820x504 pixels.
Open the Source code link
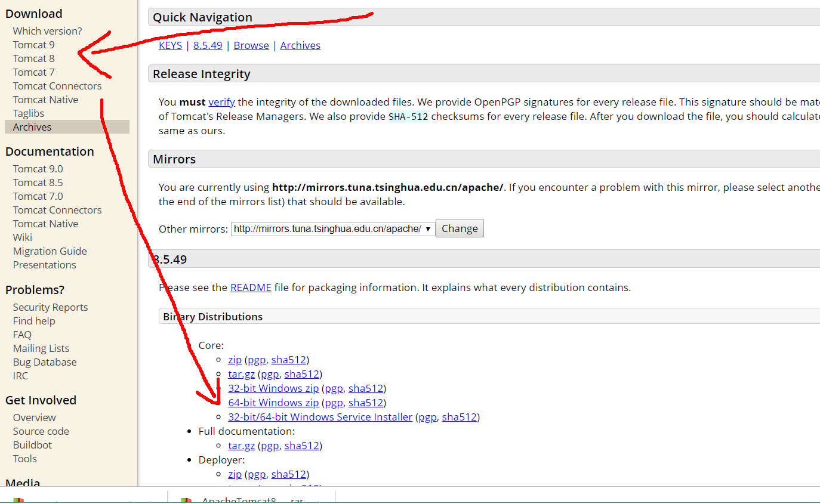41,431
